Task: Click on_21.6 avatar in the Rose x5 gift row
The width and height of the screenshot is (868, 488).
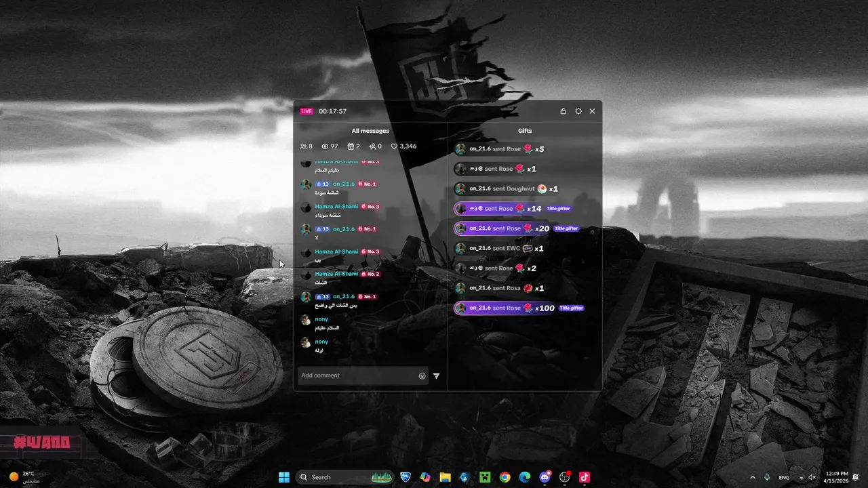Action: click(460, 149)
